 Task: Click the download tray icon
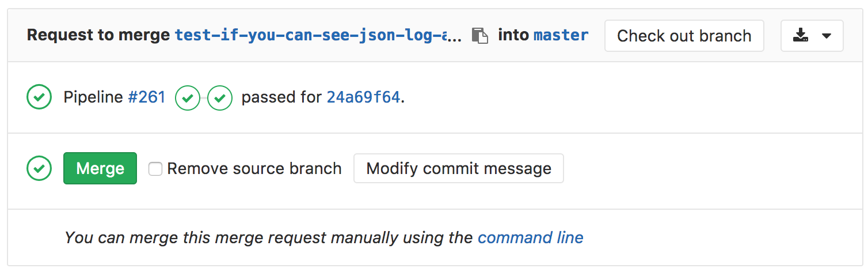800,36
